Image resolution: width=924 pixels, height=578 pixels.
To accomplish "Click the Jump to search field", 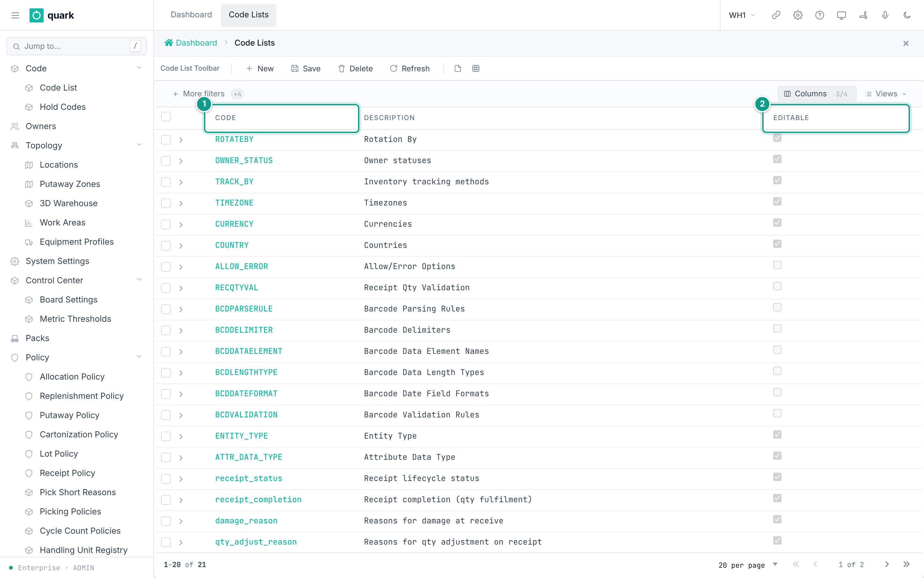I will pos(76,46).
